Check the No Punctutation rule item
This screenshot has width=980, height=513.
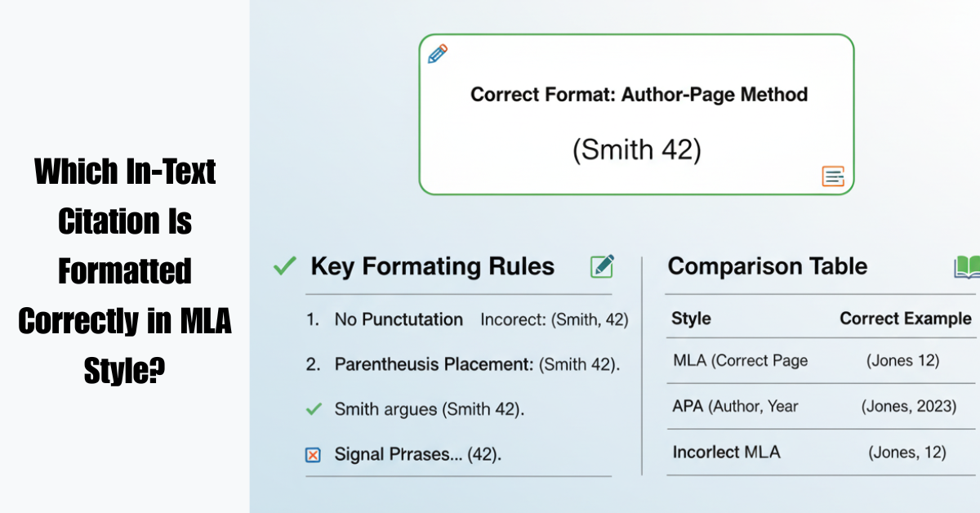pyautogui.click(x=399, y=319)
